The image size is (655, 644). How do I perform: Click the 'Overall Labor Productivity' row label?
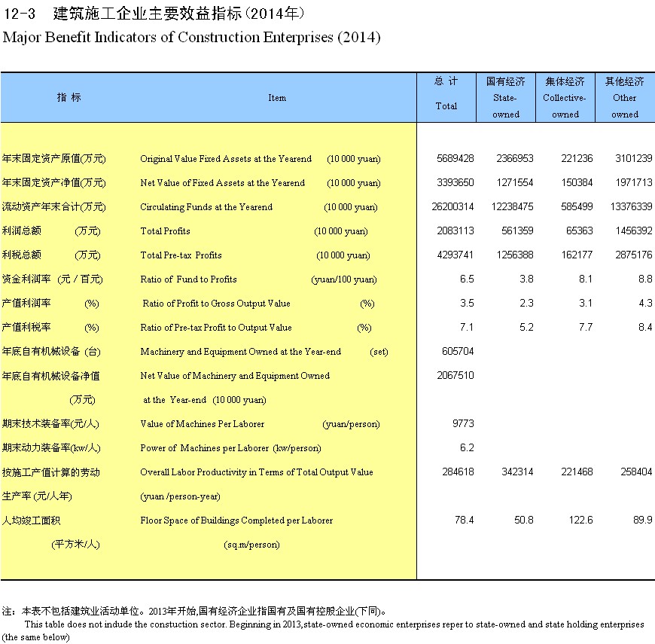(x=256, y=472)
